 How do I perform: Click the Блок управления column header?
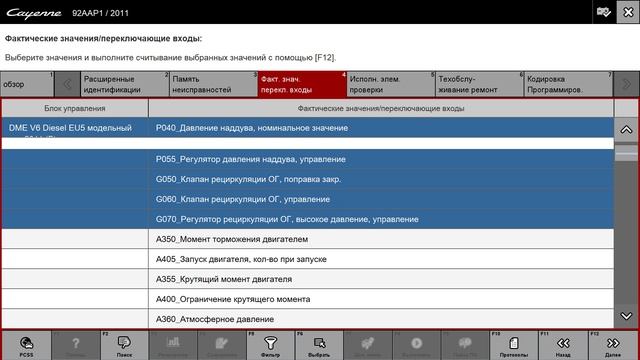click(x=75, y=109)
